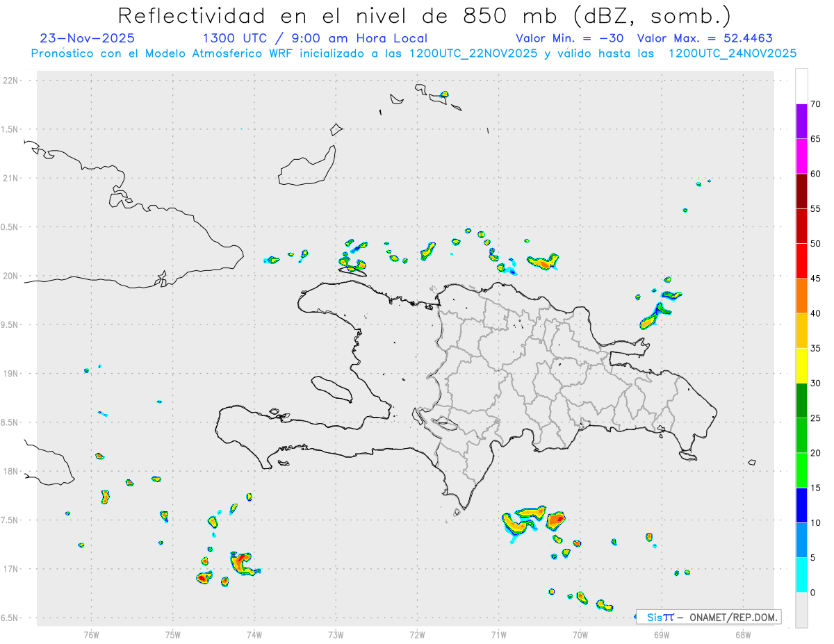Pick the dark green 25–30 dBZ segment
The width and height of the screenshot is (834, 644).
coord(801,401)
